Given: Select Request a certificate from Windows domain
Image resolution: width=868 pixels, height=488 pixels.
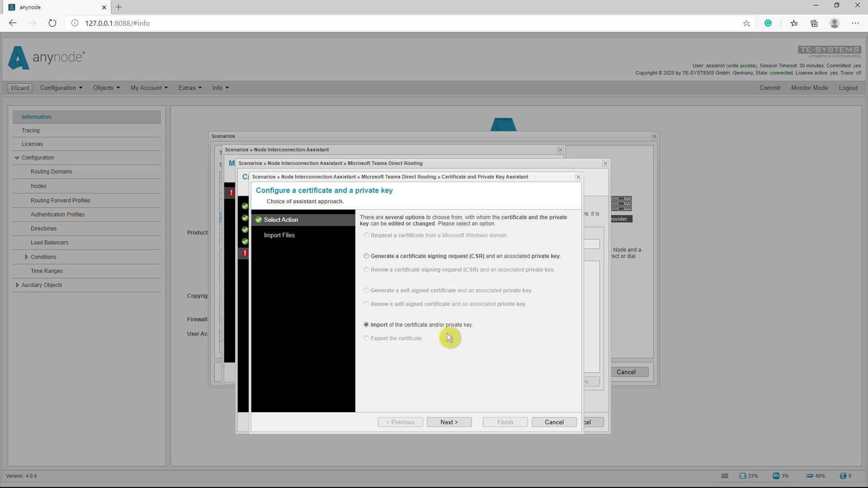Looking at the screenshot, I should pyautogui.click(x=366, y=235).
